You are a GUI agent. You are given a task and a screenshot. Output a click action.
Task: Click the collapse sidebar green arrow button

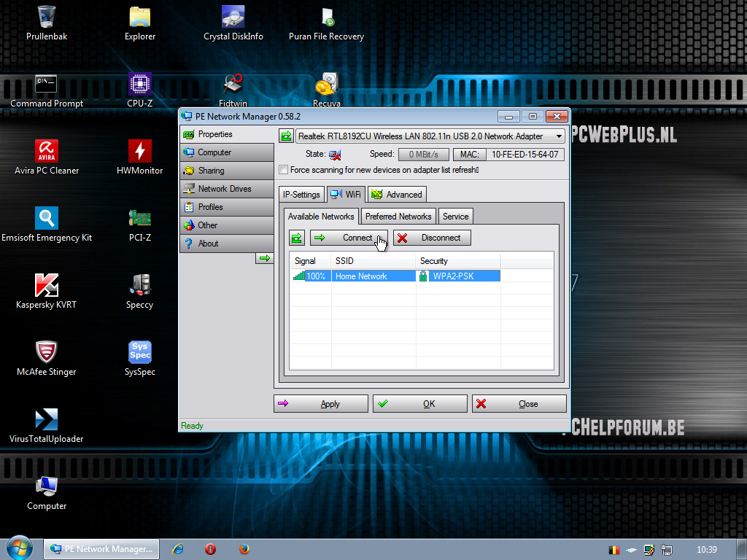[264, 258]
